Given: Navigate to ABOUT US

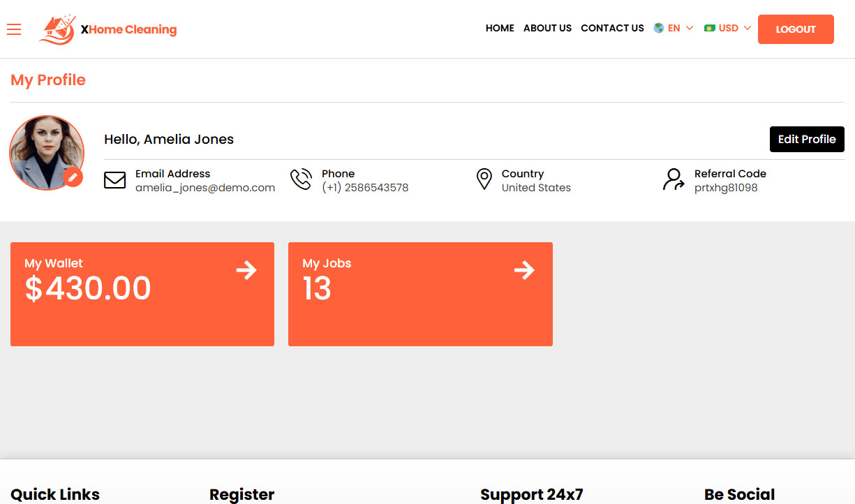Looking at the screenshot, I should [x=547, y=28].
